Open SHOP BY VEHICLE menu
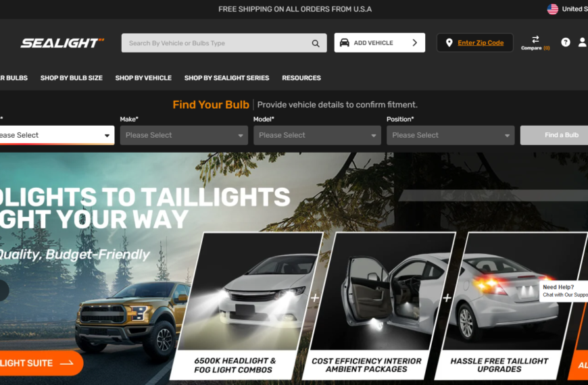This screenshot has width=588, height=385. tap(143, 78)
